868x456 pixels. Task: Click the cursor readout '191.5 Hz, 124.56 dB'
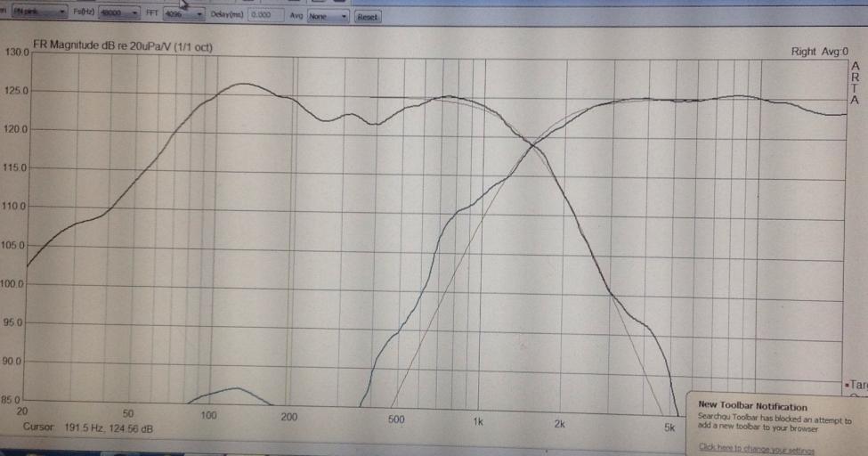(x=109, y=428)
